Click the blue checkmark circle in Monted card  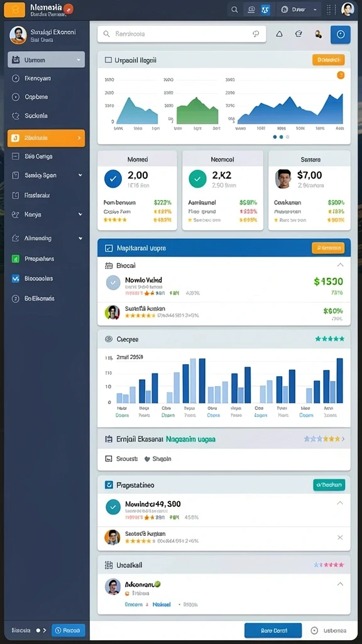(113, 179)
